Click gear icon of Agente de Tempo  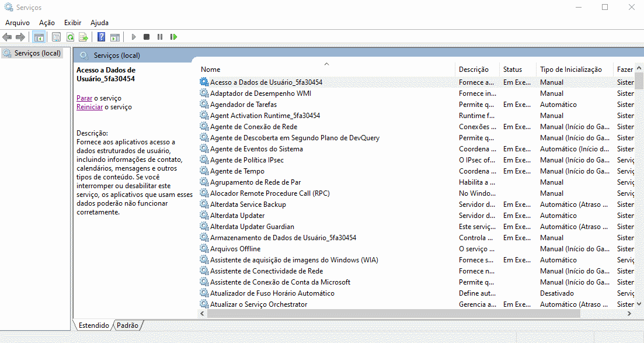pos(204,171)
